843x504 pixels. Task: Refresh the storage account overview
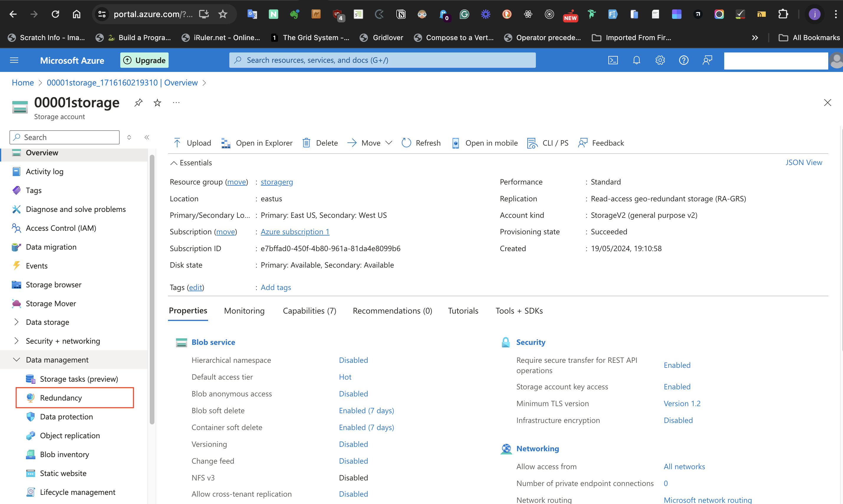(x=421, y=143)
